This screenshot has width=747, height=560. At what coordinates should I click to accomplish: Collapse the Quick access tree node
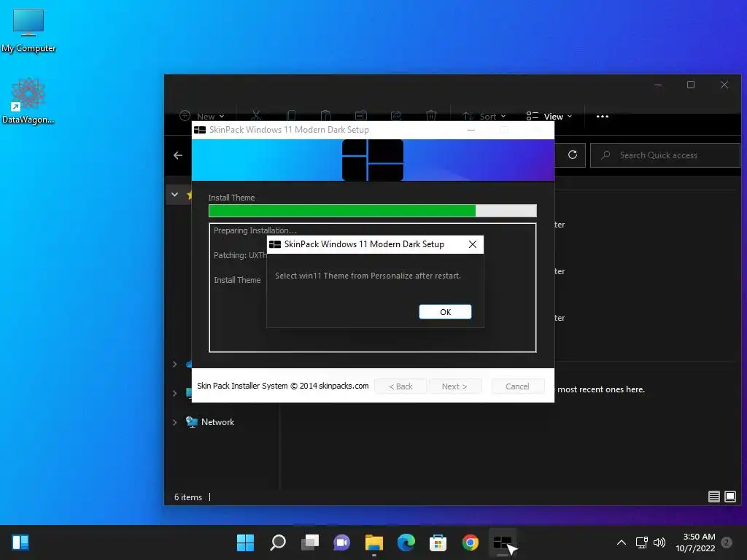coord(175,195)
